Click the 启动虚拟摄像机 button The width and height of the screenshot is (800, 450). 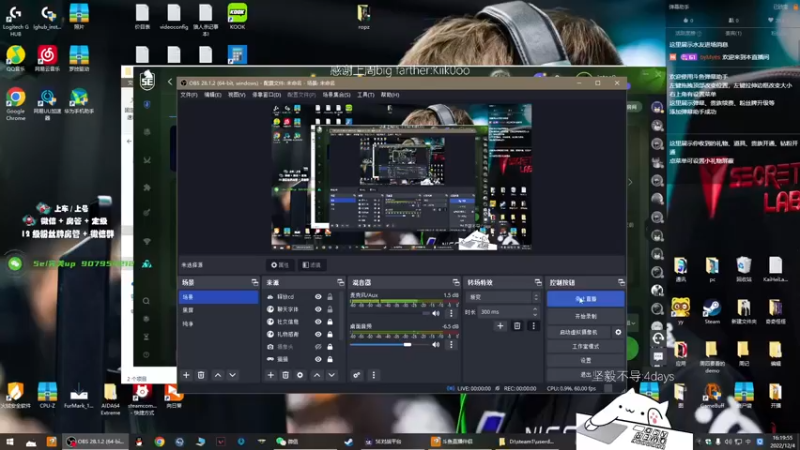click(x=579, y=332)
